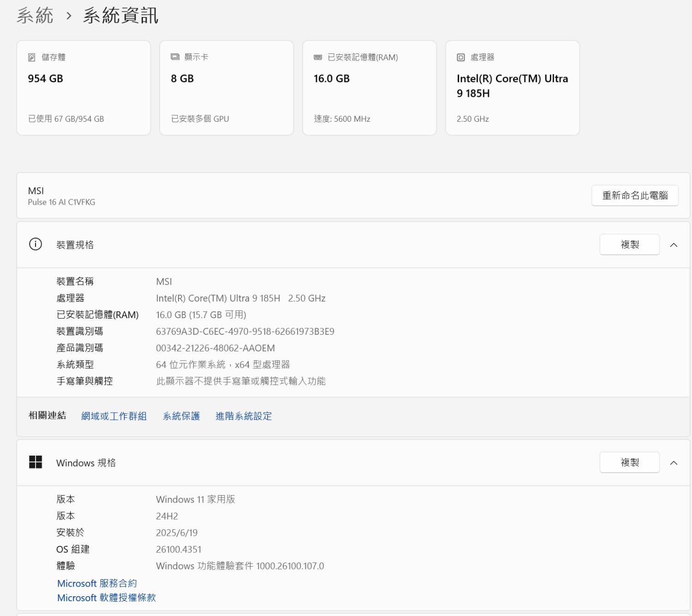Click device ID 63769A3D-C6EC-4970-9518-62661973B3E9
This screenshot has height=616, width=692.
pos(245,332)
